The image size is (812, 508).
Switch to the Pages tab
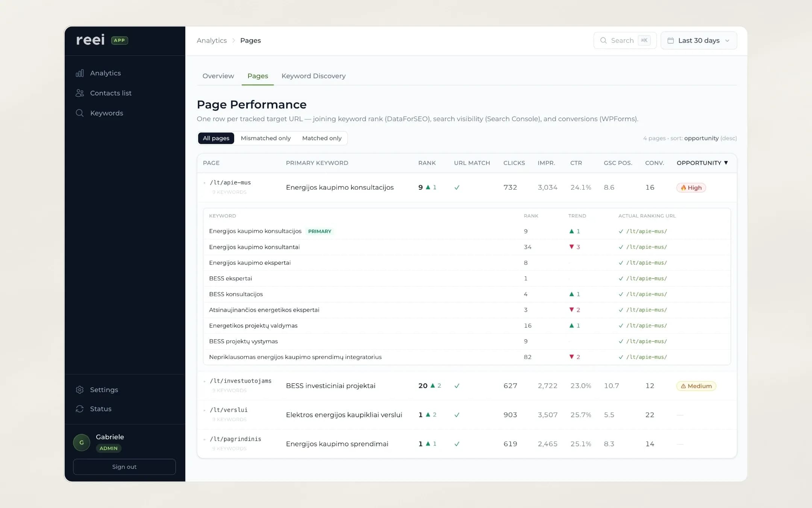pos(258,76)
